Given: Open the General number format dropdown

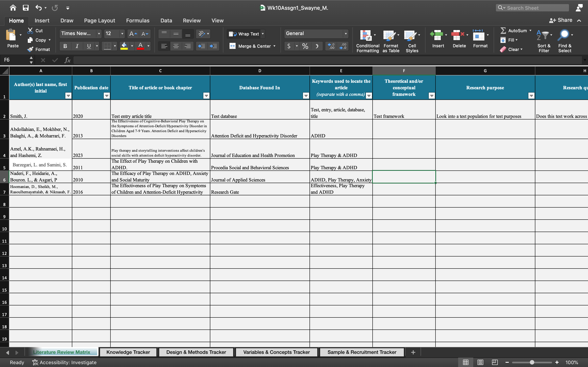Looking at the screenshot, I should point(345,33).
